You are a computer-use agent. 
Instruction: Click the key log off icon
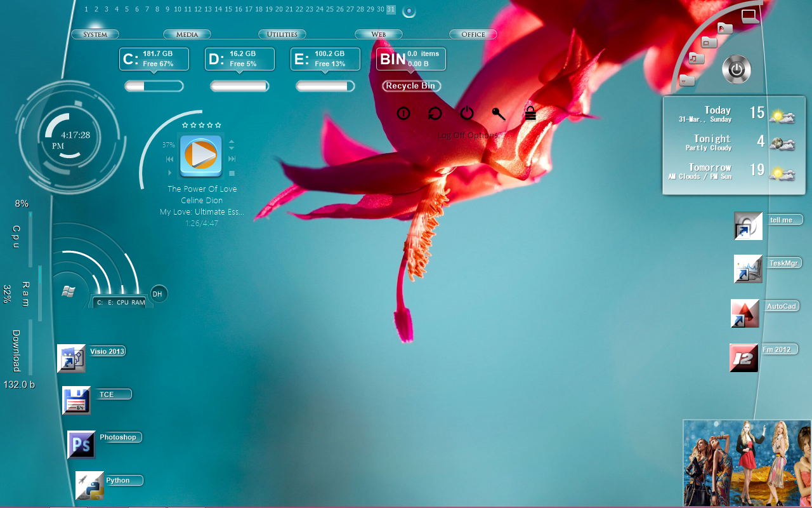(499, 114)
